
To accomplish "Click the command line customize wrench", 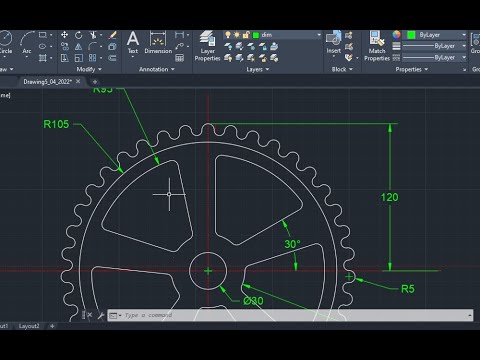I will click(101, 315).
